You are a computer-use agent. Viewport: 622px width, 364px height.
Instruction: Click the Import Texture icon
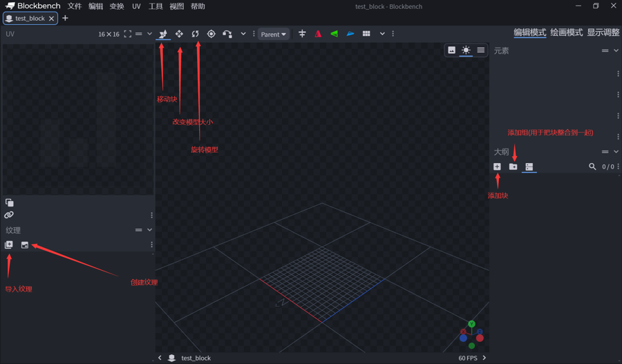point(9,245)
